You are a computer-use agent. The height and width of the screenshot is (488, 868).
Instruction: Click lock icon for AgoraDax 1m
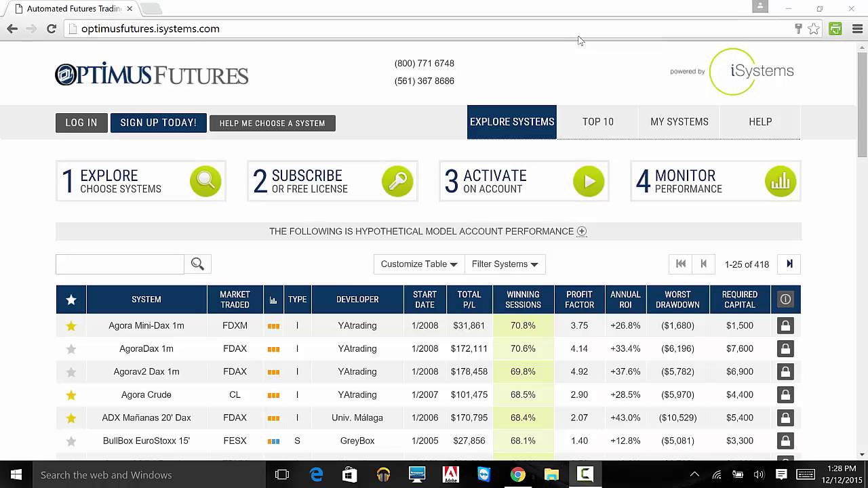tap(785, 349)
